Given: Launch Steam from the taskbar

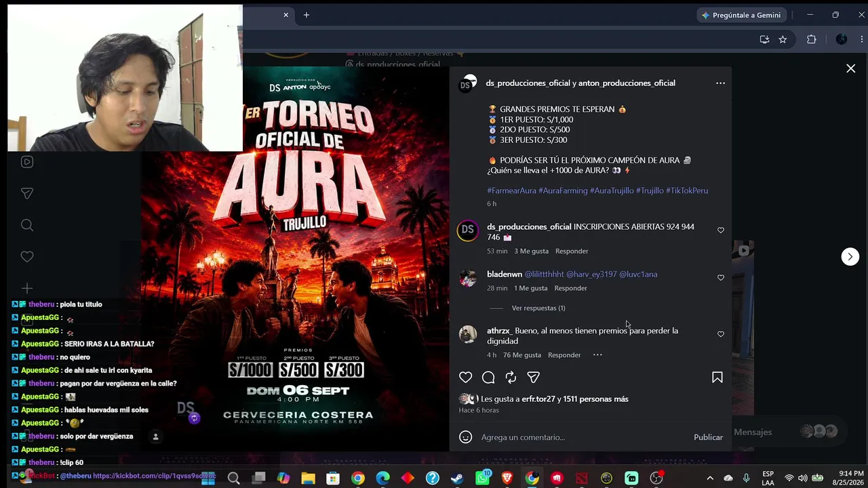Looking at the screenshot, I should 457,479.
